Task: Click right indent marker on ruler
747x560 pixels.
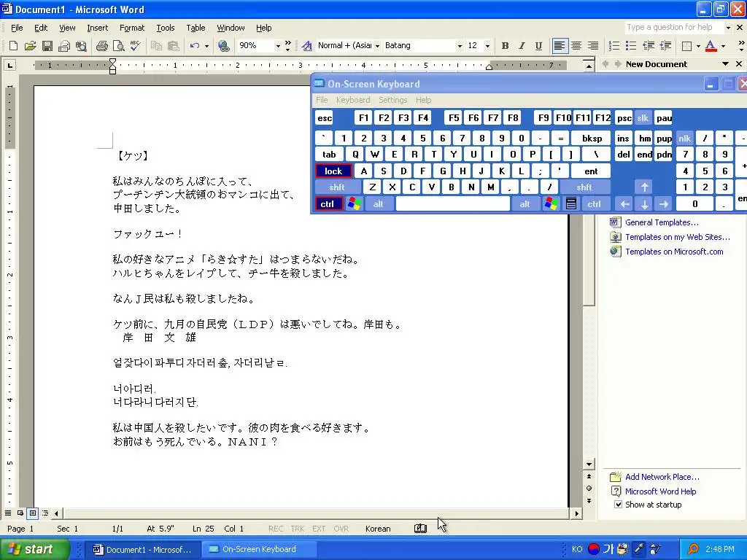Action: point(489,67)
